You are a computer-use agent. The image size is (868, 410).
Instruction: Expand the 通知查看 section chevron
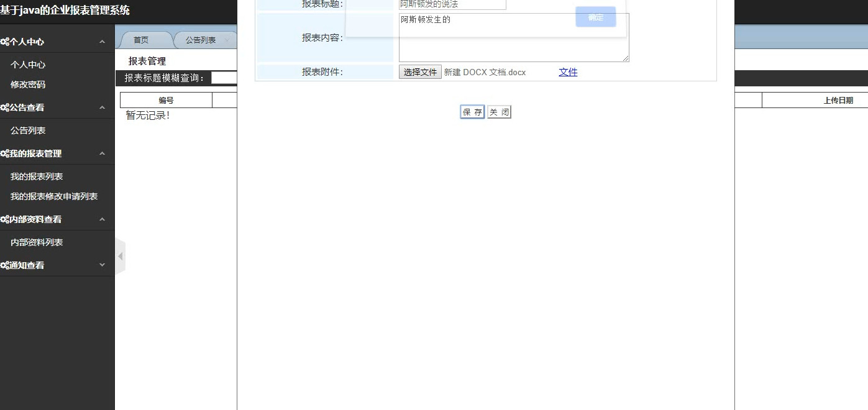click(103, 265)
